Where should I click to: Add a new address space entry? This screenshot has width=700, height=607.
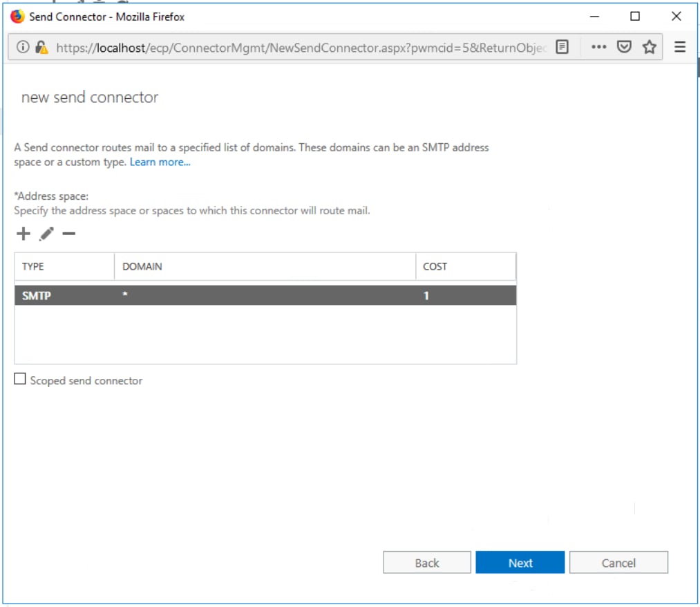[23, 234]
